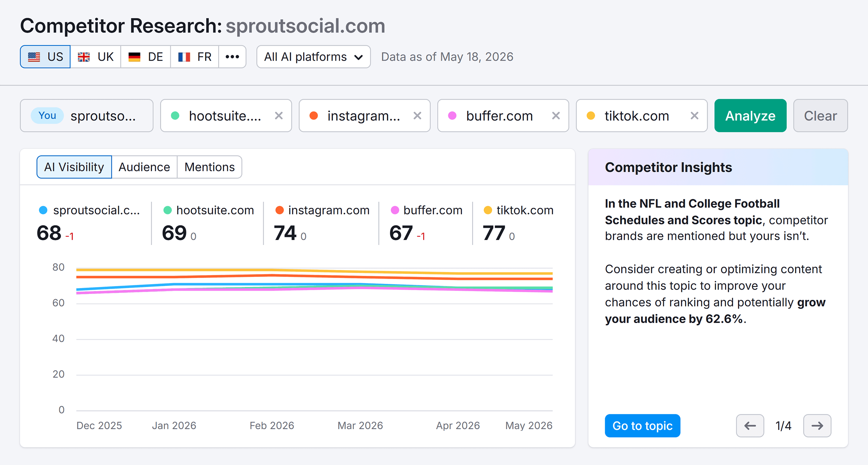The height and width of the screenshot is (465, 868).
Task: Click sproutsocial score value 68
Action: [49, 233]
